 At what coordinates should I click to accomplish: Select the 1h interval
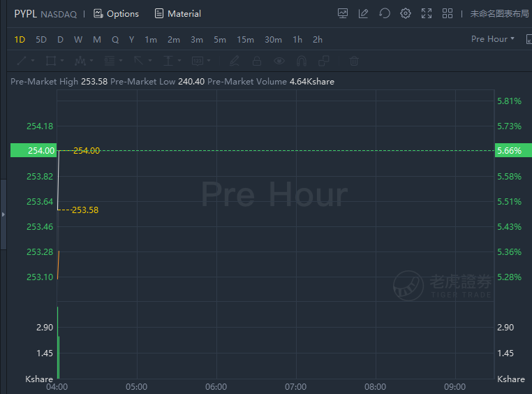pyautogui.click(x=297, y=40)
